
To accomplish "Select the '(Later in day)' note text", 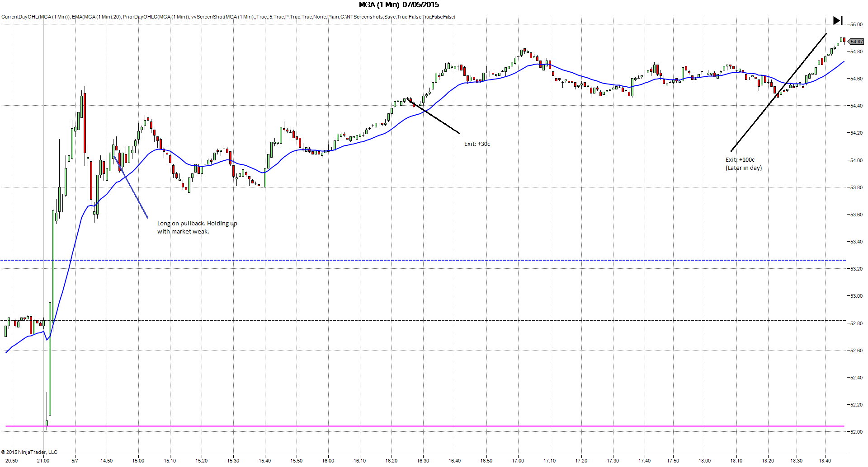I will [x=744, y=168].
